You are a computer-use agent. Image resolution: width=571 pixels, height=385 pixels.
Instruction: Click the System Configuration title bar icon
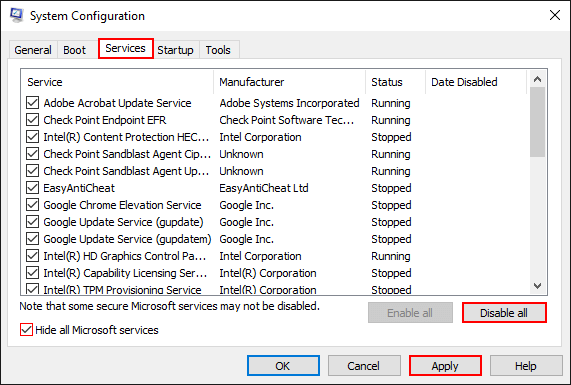(x=16, y=16)
